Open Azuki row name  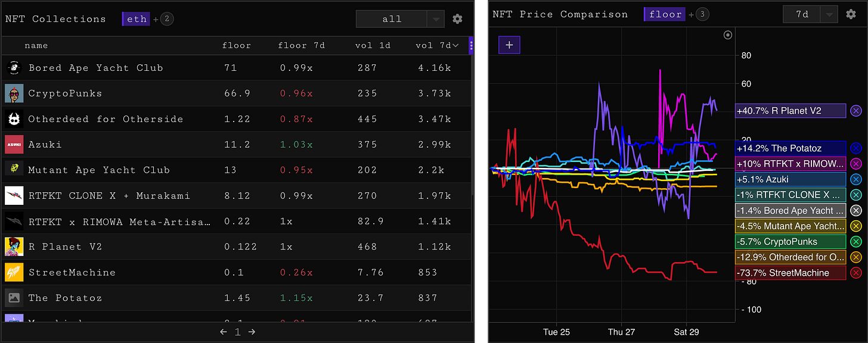click(x=45, y=145)
